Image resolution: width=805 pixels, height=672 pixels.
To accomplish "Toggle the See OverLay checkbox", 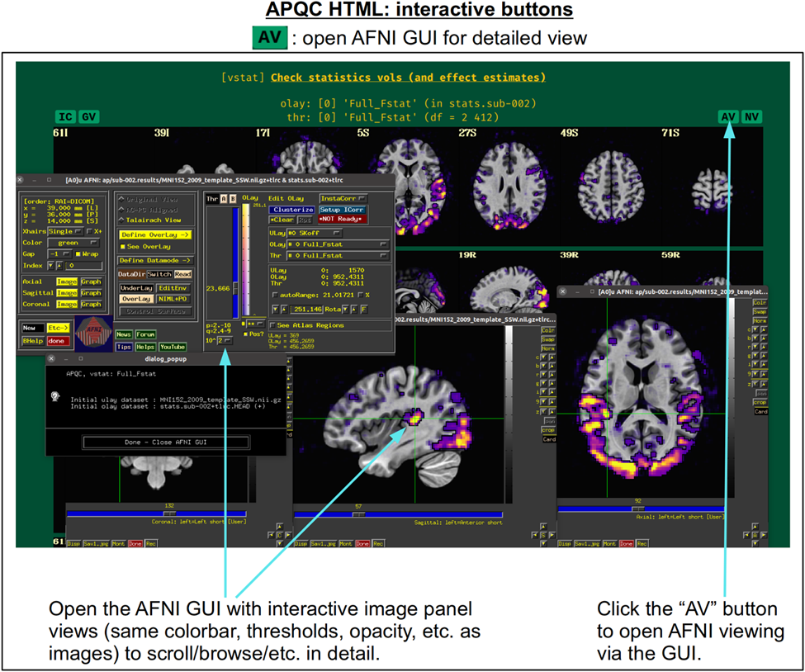I will click(123, 247).
